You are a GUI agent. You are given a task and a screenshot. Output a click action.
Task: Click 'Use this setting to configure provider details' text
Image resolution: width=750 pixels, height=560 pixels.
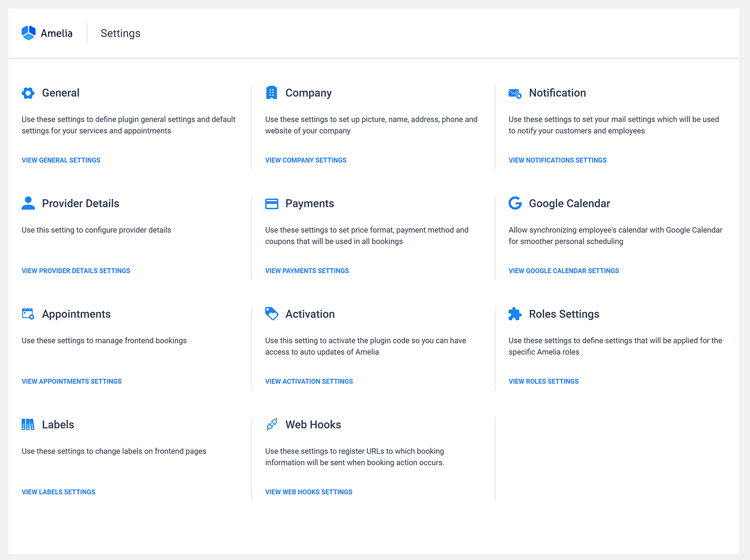[x=96, y=230]
